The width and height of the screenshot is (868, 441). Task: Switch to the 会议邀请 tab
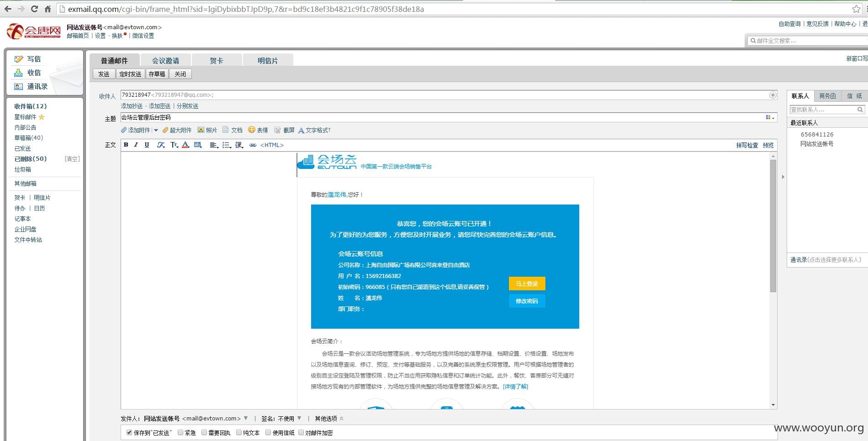tap(165, 60)
